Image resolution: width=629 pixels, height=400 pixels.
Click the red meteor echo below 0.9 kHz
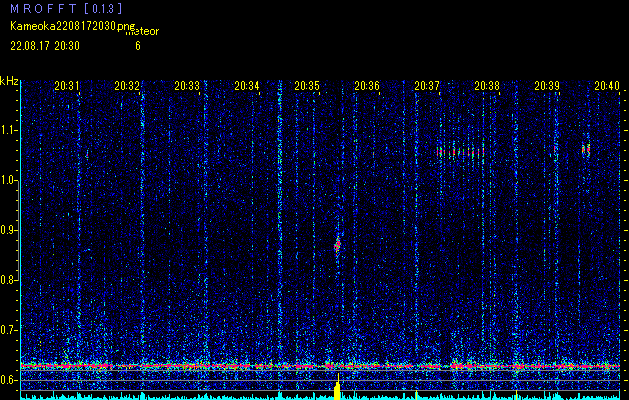tap(337, 245)
